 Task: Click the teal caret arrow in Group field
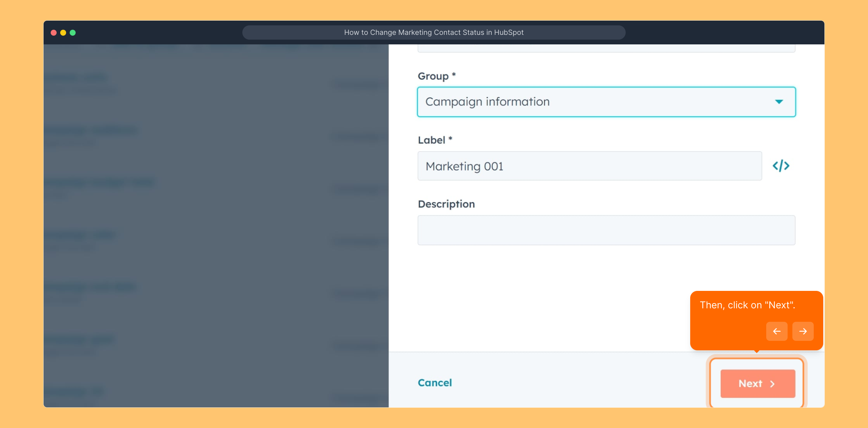(x=779, y=102)
